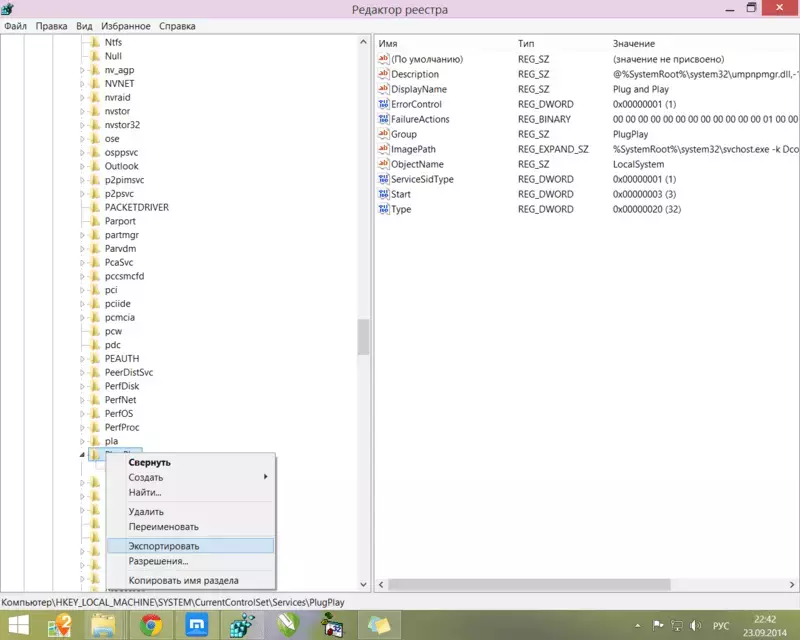This screenshot has height=640, width=800.
Task: Choose Свернуть in the context menu
Action: pyautogui.click(x=190, y=462)
